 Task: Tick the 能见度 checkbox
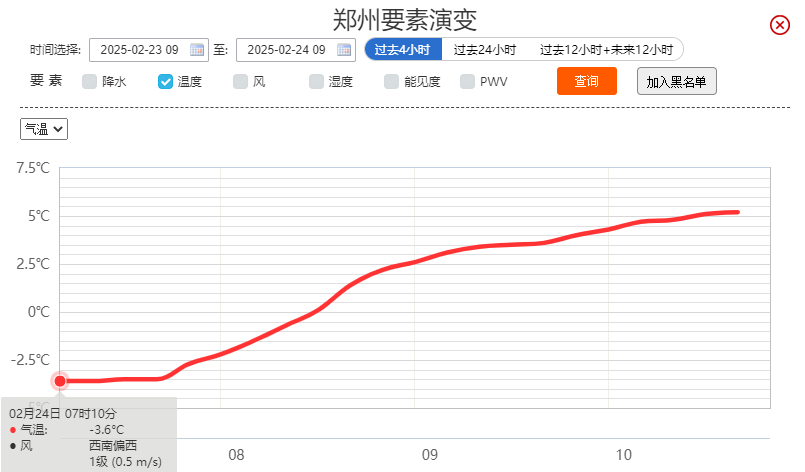pos(392,82)
